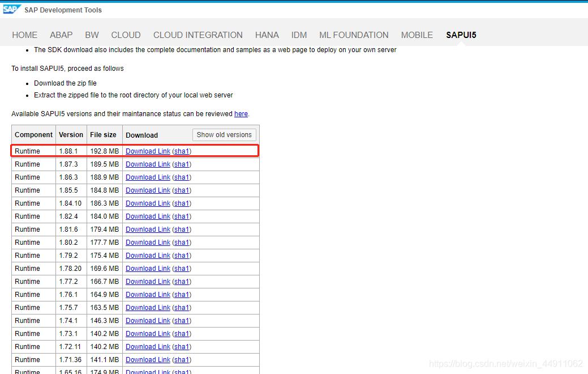The width and height of the screenshot is (588, 374).
Task: Download Runtime version 1.75.7
Action: point(148,308)
